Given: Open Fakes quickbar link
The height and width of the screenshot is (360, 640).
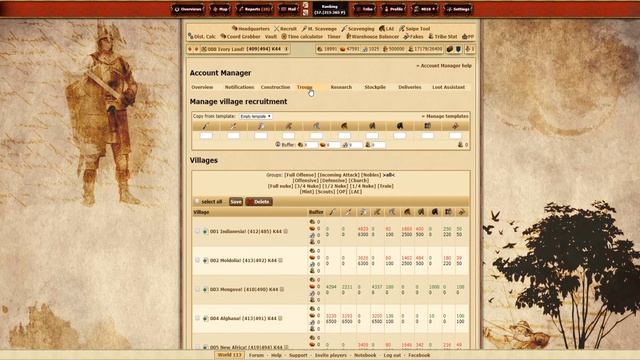Looking at the screenshot, I should click(413, 36).
